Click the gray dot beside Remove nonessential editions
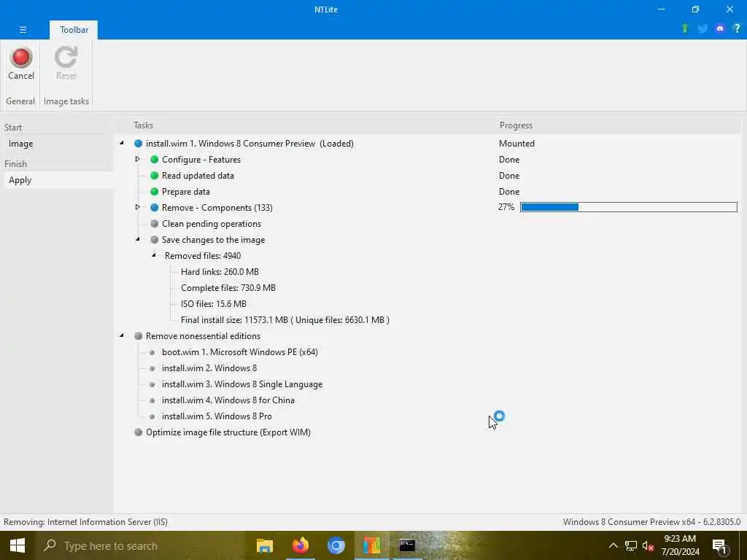 click(138, 335)
